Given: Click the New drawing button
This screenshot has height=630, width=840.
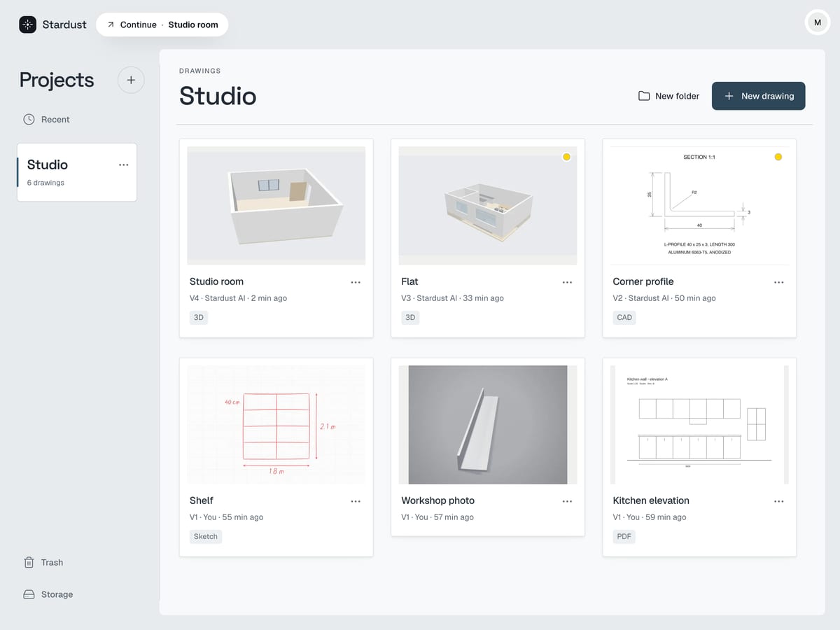Looking at the screenshot, I should [758, 96].
